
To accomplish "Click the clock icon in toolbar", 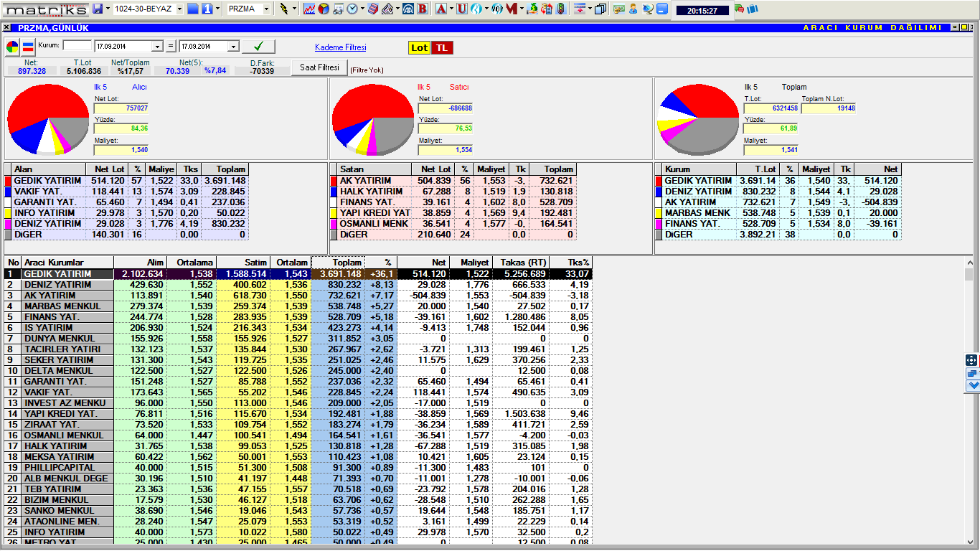I will click(x=352, y=9).
